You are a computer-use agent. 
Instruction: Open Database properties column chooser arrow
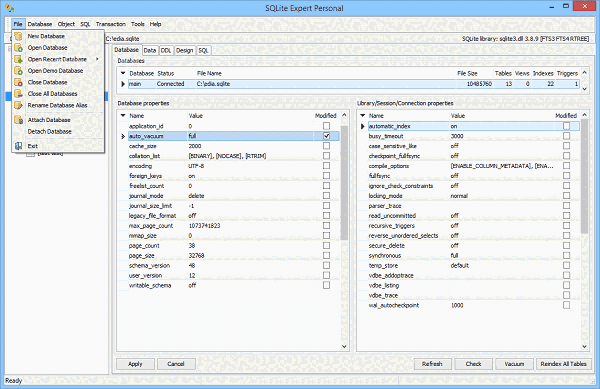pos(123,115)
